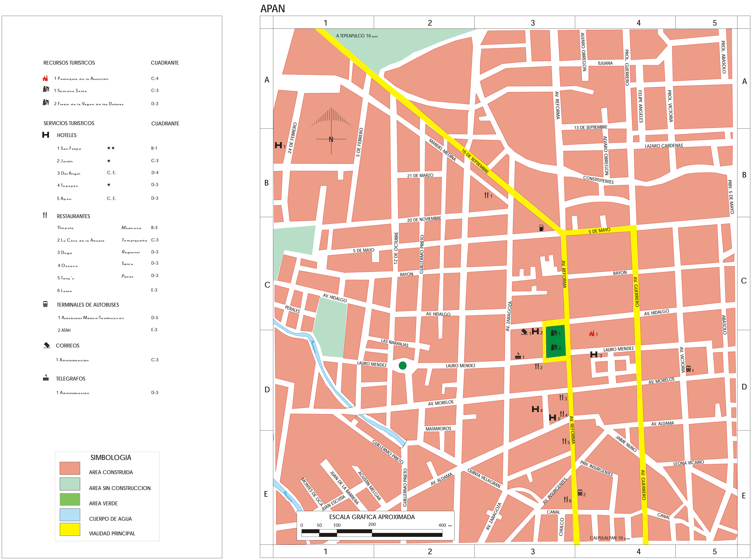This screenshot has width=754, height=560.
Task: Select the red church marker on the map
Action: [x=592, y=334]
